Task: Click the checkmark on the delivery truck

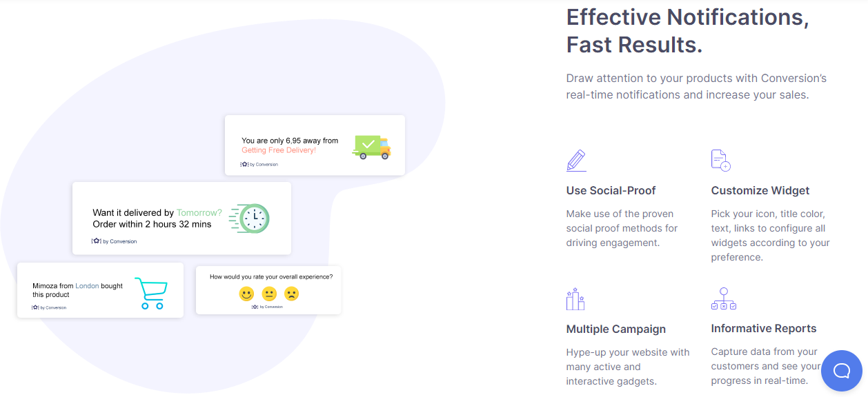Action: click(x=368, y=143)
